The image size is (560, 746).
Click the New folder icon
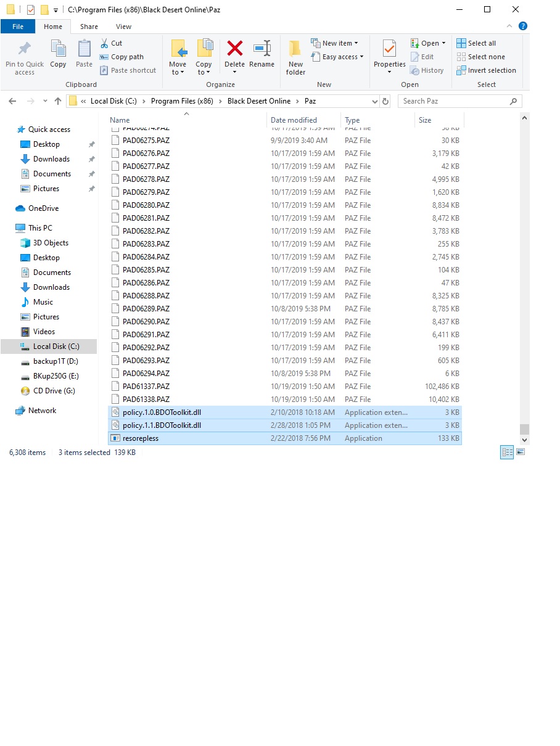pos(295,49)
